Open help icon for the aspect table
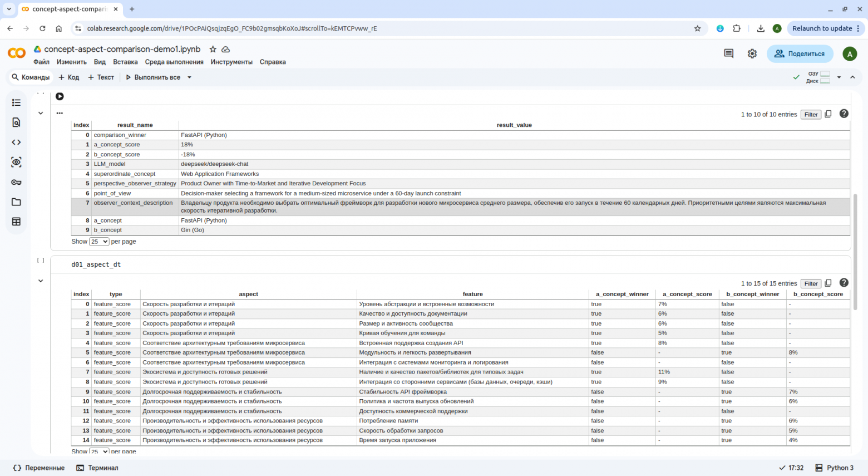868x476 pixels. tap(844, 283)
